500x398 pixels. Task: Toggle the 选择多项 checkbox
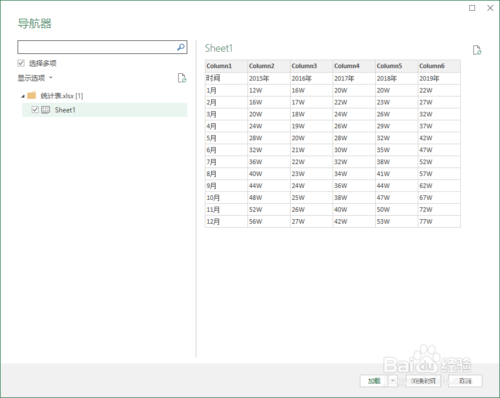(x=21, y=63)
